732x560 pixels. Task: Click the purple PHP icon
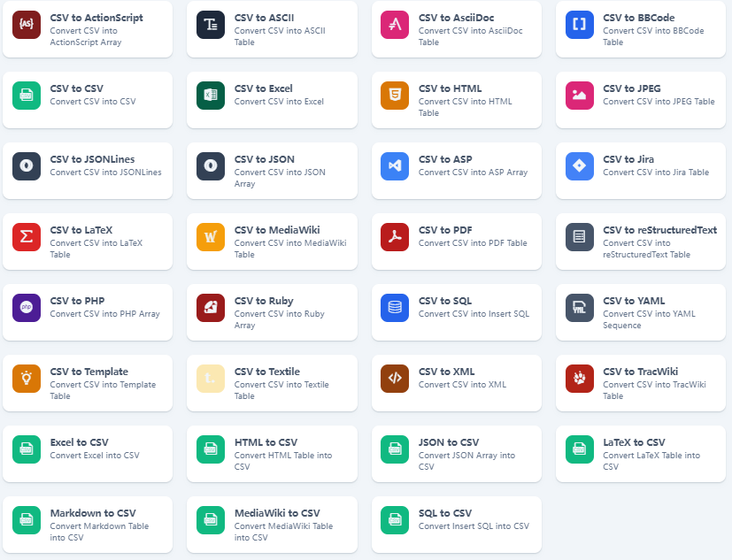(27, 308)
